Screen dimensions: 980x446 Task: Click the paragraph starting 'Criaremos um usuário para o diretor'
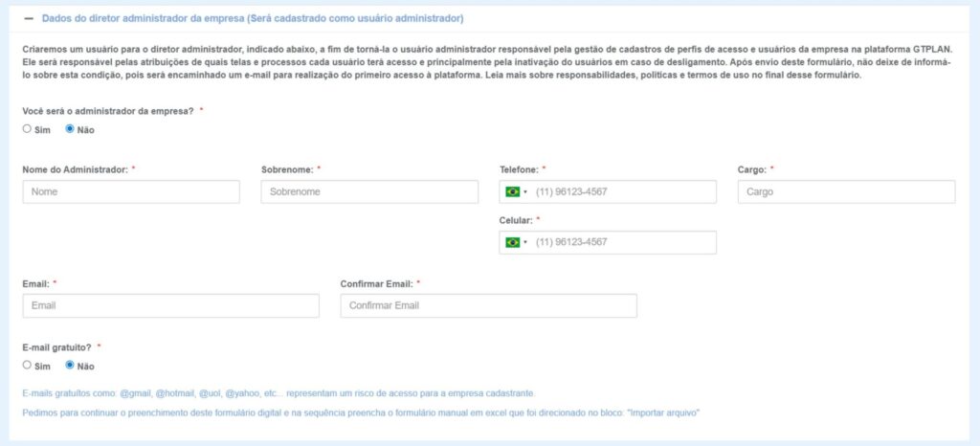tap(487, 62)
